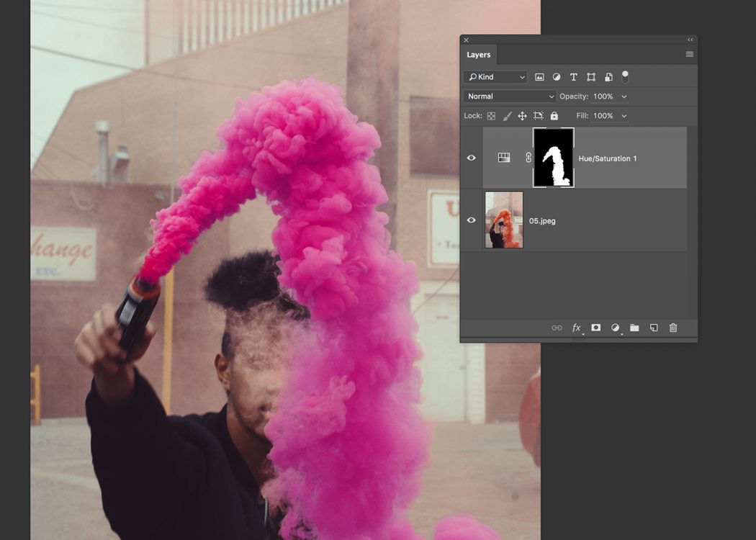Click the Opacity value field

click(603, 96)
